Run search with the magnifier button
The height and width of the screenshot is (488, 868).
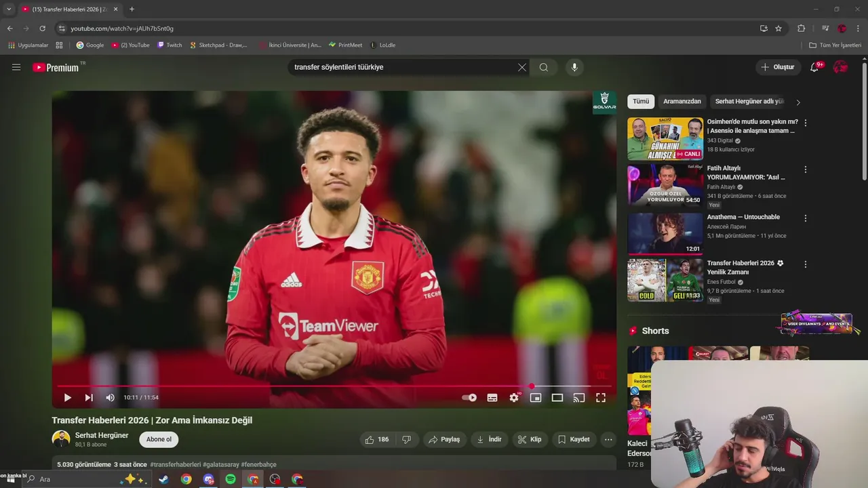(544, 67)
